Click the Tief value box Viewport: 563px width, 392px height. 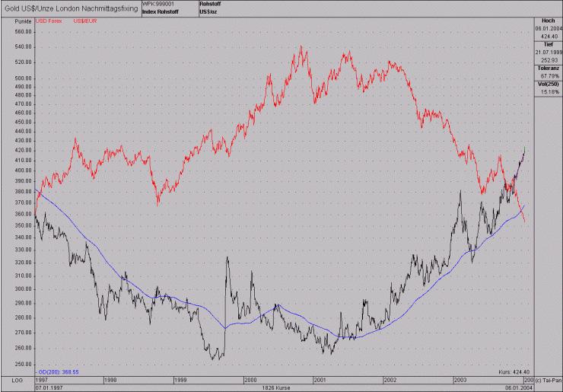coord(549,53)
